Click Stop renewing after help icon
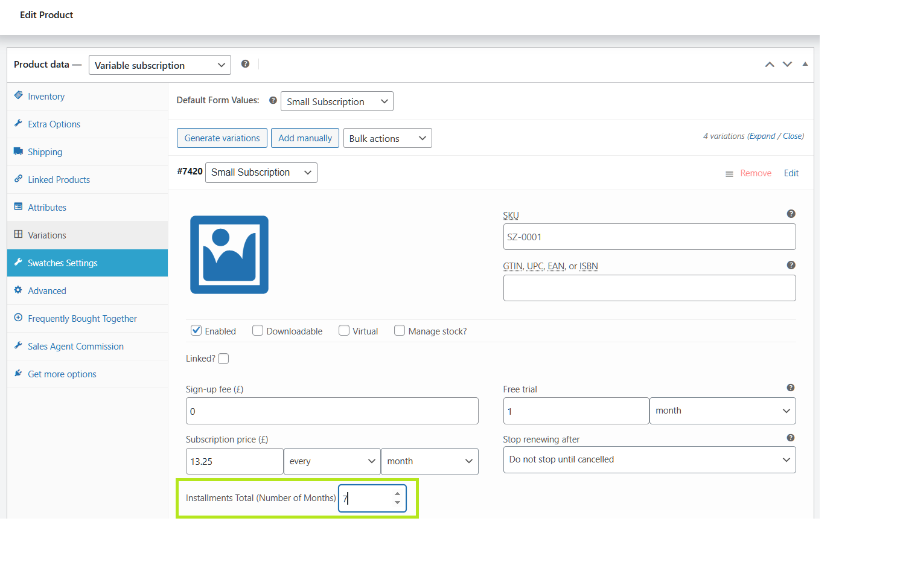 [x=790, y=438]
